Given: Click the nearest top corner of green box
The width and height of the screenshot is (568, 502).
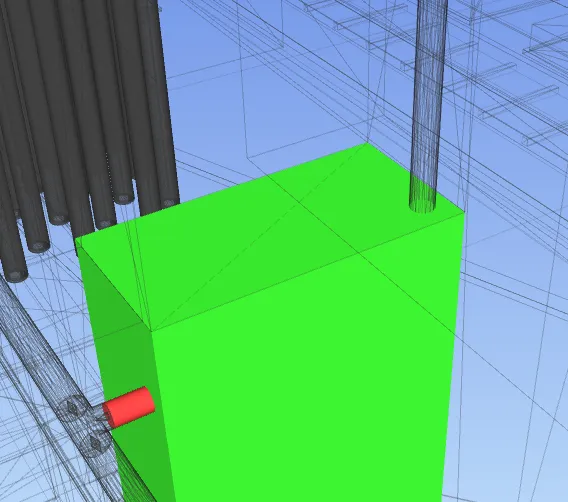Looking at the screenshot, I should (151, 331).
